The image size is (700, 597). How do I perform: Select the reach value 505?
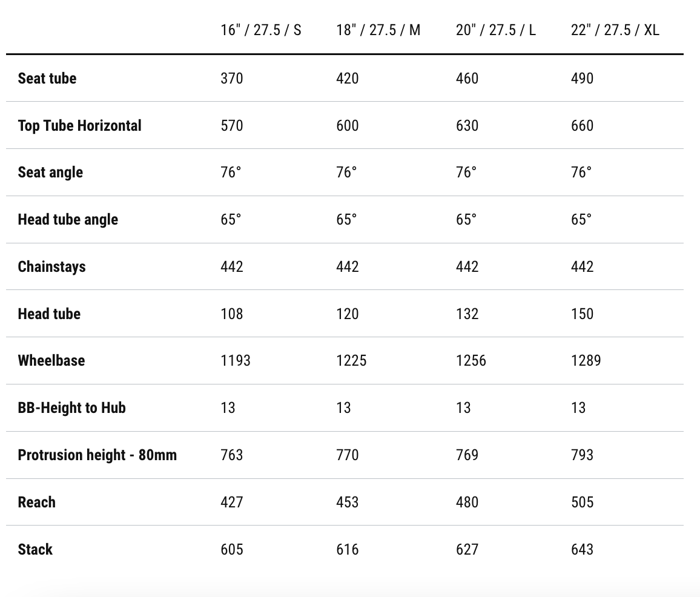pos(582,503)
